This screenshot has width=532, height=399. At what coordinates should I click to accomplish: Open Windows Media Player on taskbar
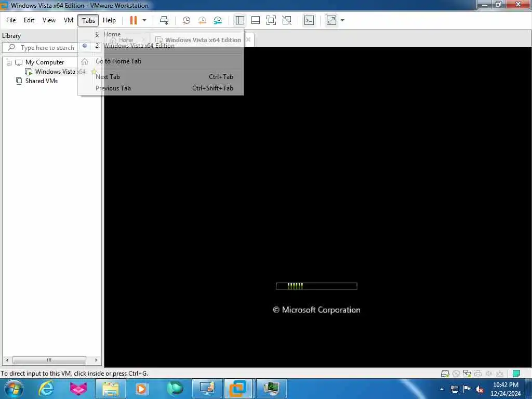coord(142,389)
